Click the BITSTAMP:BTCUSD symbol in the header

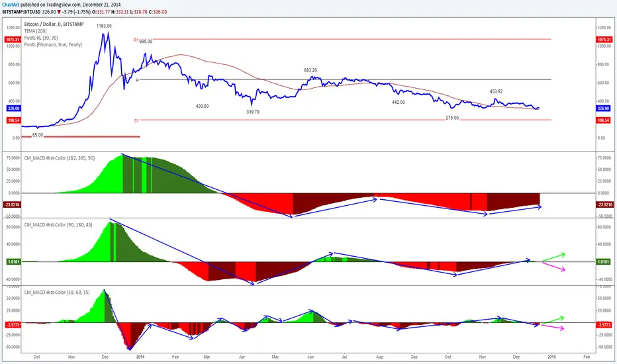point(21,12)
